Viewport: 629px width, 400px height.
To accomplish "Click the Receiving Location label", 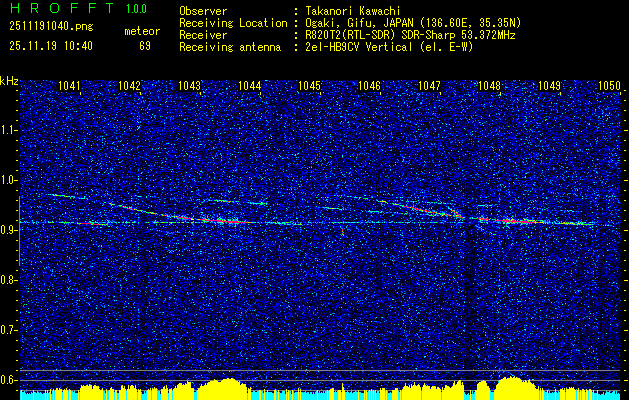I will tap(233, 23).
